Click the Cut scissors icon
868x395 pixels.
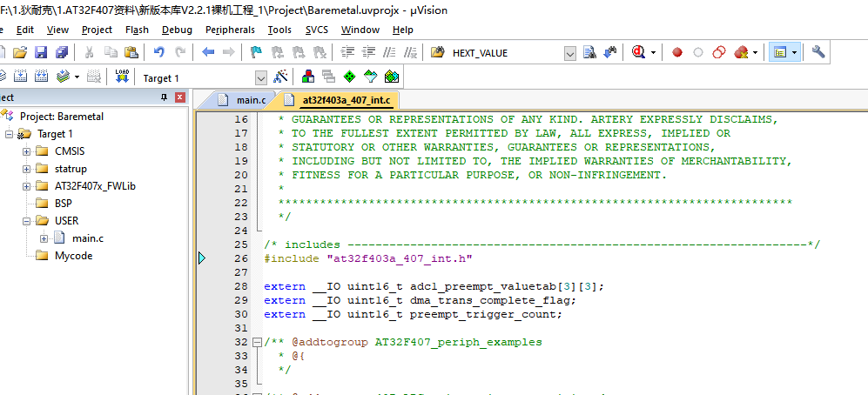click(89, 52)
